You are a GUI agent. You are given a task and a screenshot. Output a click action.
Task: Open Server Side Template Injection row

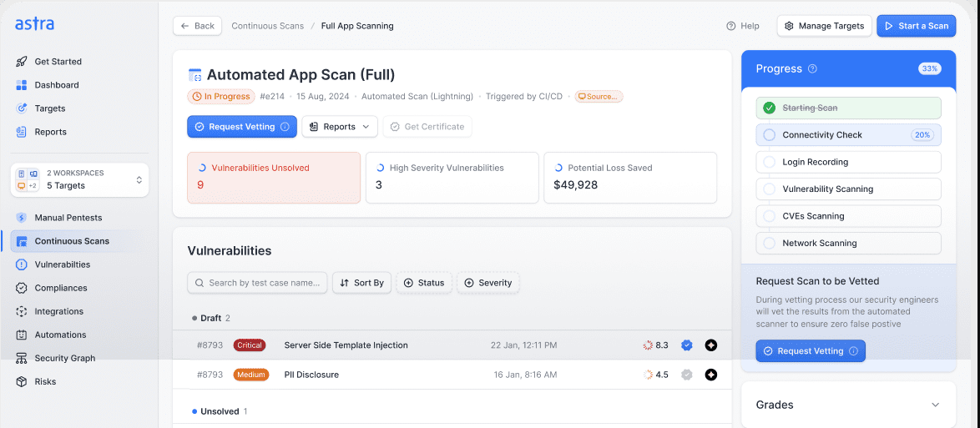pos(452,345)
